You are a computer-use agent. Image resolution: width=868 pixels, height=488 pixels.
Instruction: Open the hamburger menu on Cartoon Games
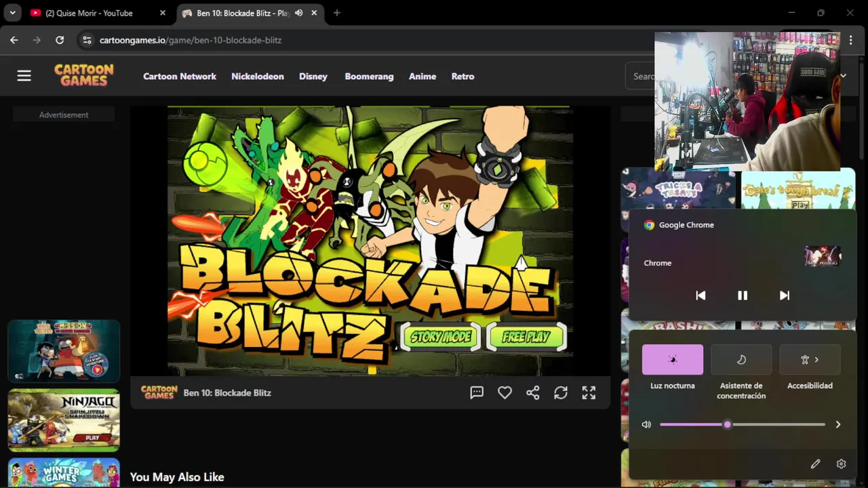point(24,76)
